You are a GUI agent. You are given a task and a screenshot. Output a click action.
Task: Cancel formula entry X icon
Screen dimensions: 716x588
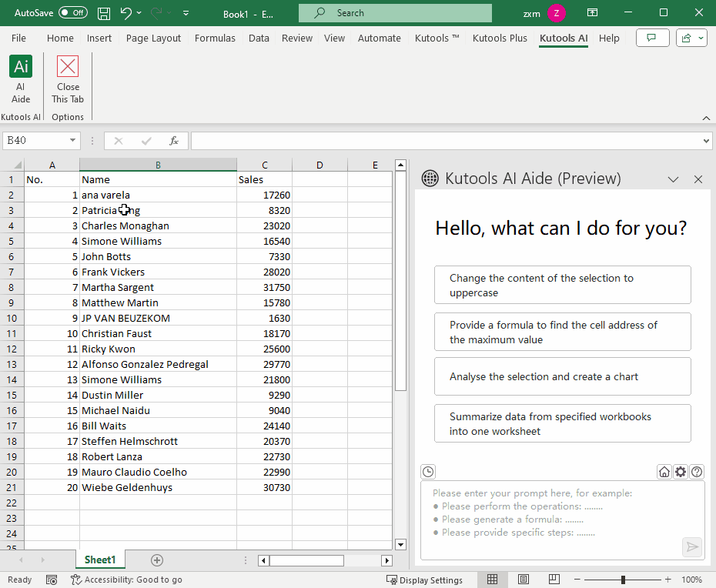tap(119, 141)
